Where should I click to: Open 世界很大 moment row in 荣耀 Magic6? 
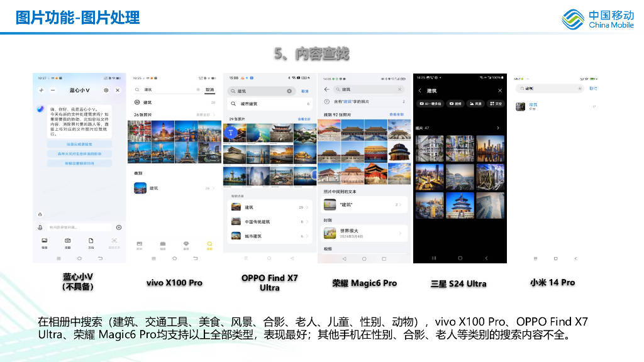pyautogui.click(x=364, y=233)
